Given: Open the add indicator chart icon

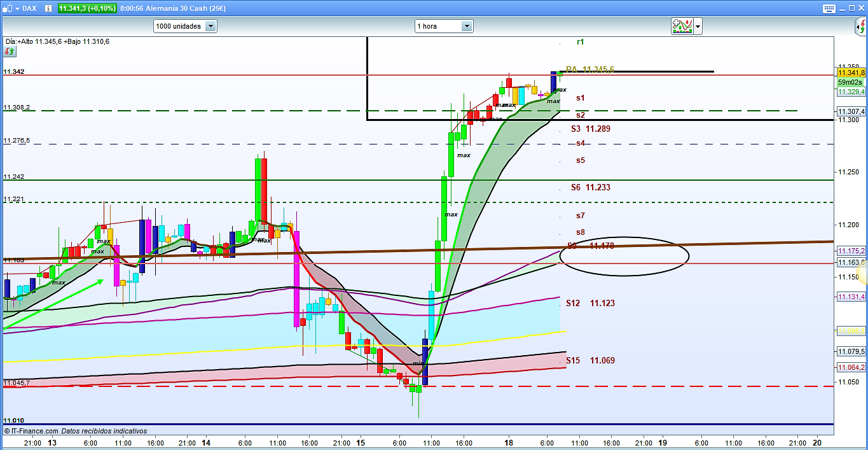Looking at the screenshot, I should click(x=682, y=26).
